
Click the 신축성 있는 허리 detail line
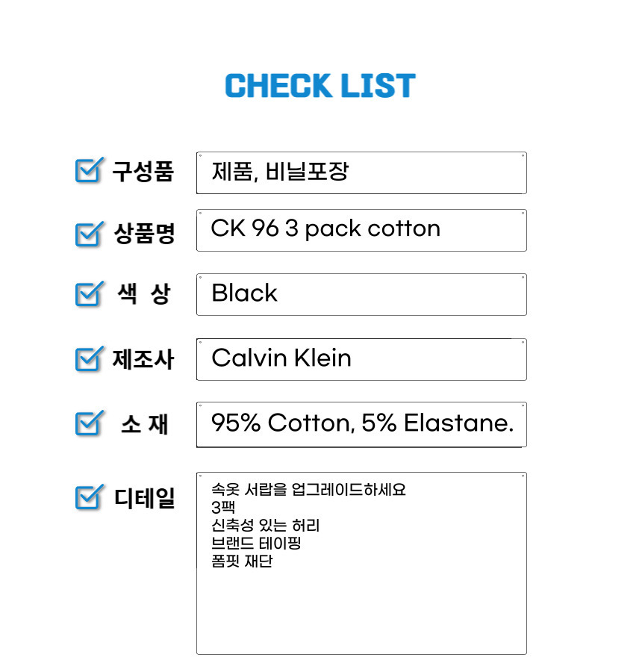[x=266, y=526]
